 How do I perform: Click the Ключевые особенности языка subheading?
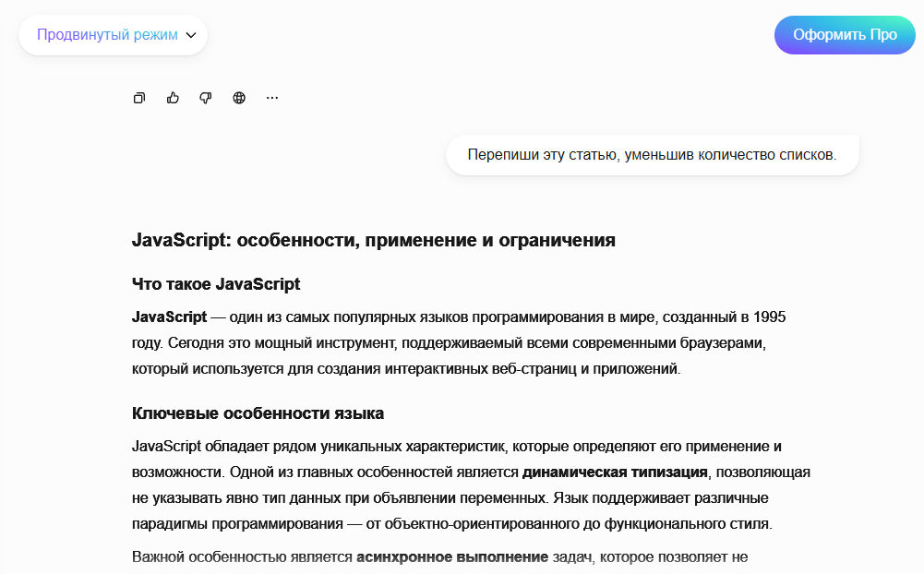point(258,413)
